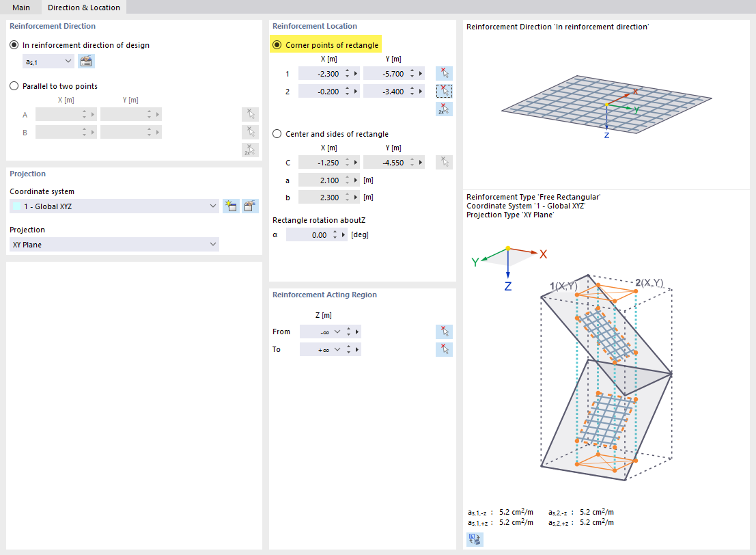The height and width of the screenshot is (555, 756).
Task: Select Center and sides of rectangle
Action: click(x=277, y=134)
